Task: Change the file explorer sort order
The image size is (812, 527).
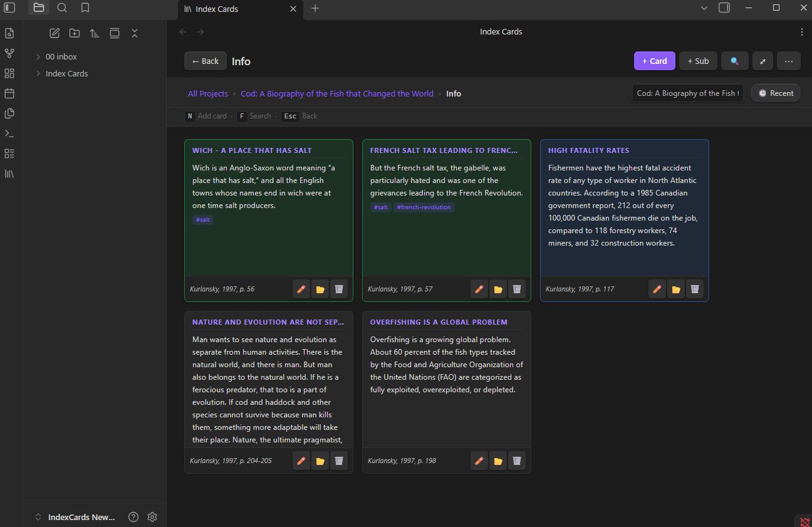Action: (95, 33)
